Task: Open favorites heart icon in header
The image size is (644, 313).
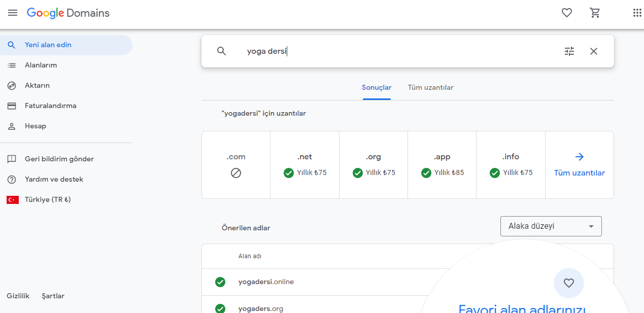Action: [567, 13]
